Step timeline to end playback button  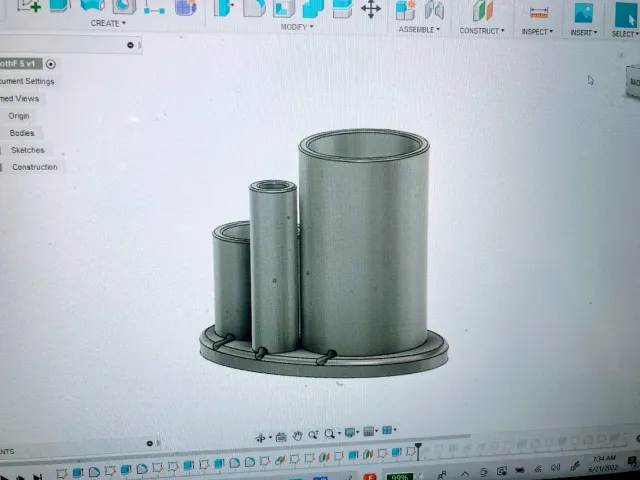(x=37, y=477)
